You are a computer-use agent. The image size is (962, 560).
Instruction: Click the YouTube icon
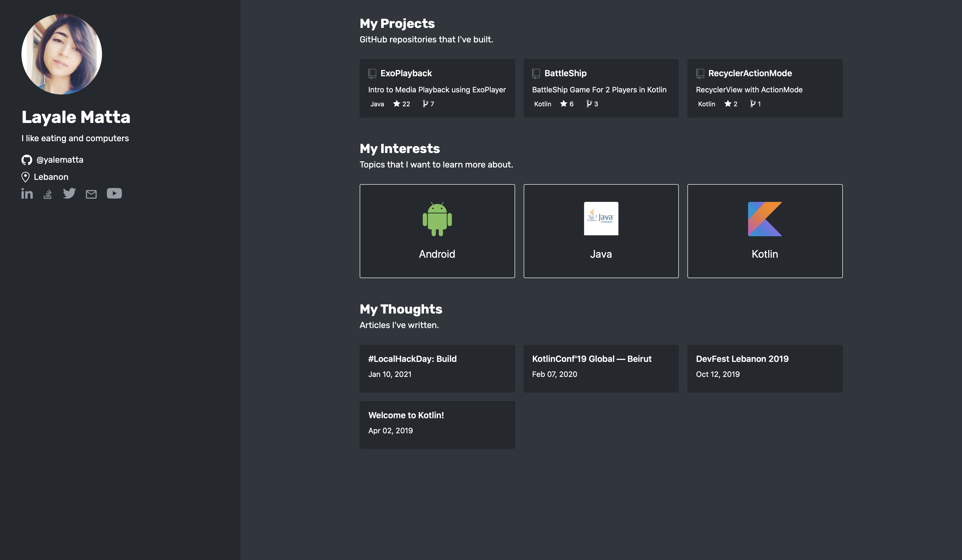tap(114, 194)
